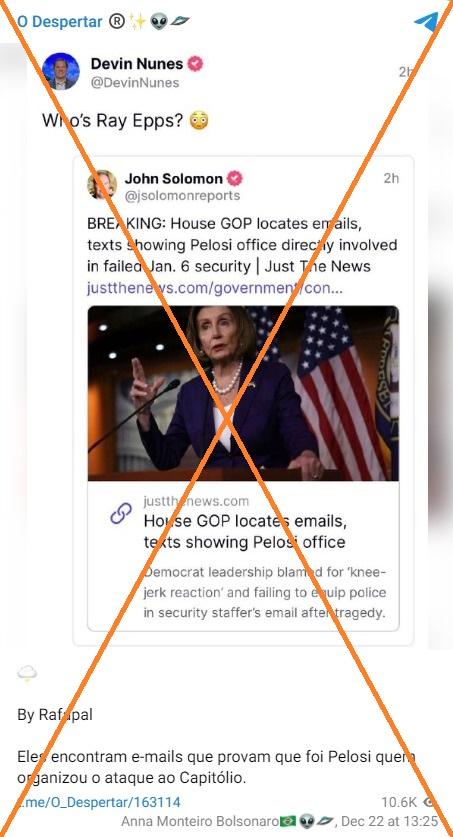Open the @DevinNunes handle
453x837 pixels.
click(x=135, y=83)
